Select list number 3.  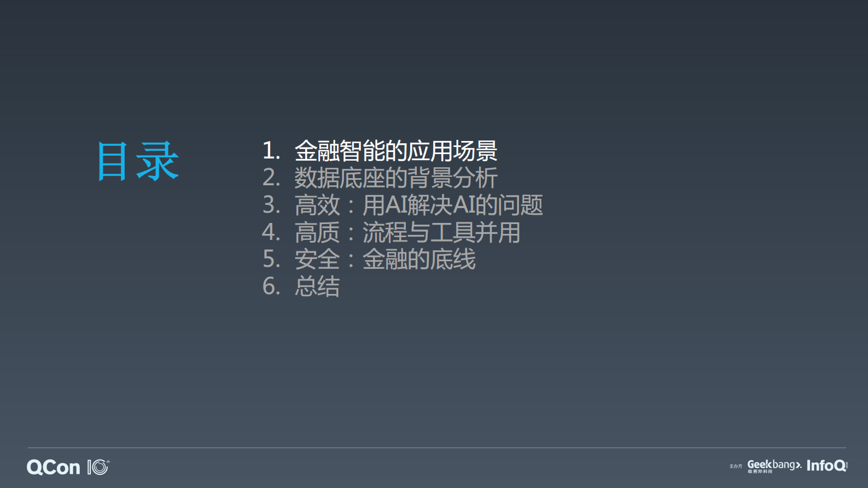tap(271, 205)
